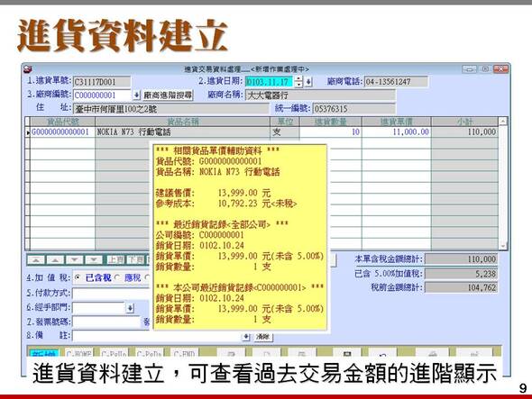Image resolution: width=532 pixels, height=399 pixels.
Task: Select the 應稅 tax radio button
Action: (x=117, y=277)
